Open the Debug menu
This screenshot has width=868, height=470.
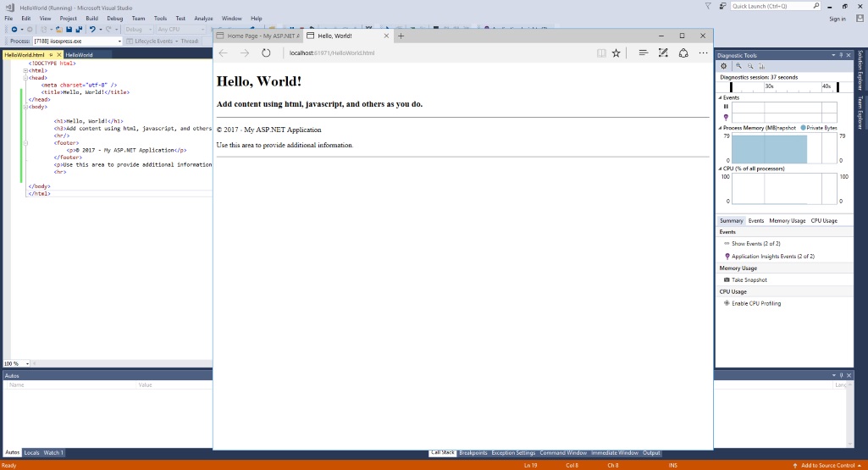[x=114, y=18]
